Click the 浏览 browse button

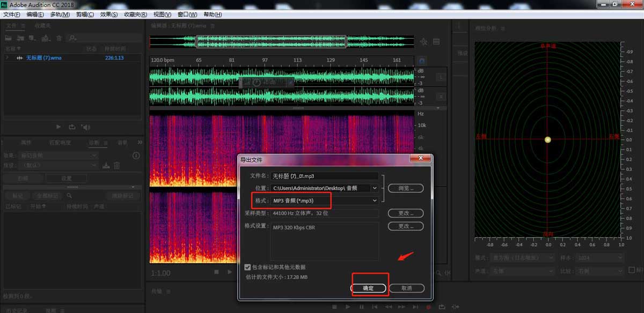point(406,188)
